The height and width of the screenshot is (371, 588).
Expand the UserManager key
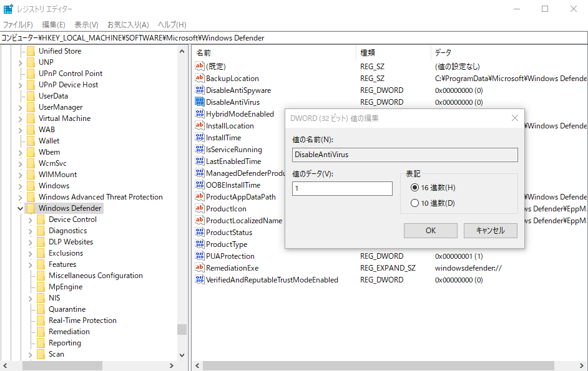point(20,107)
